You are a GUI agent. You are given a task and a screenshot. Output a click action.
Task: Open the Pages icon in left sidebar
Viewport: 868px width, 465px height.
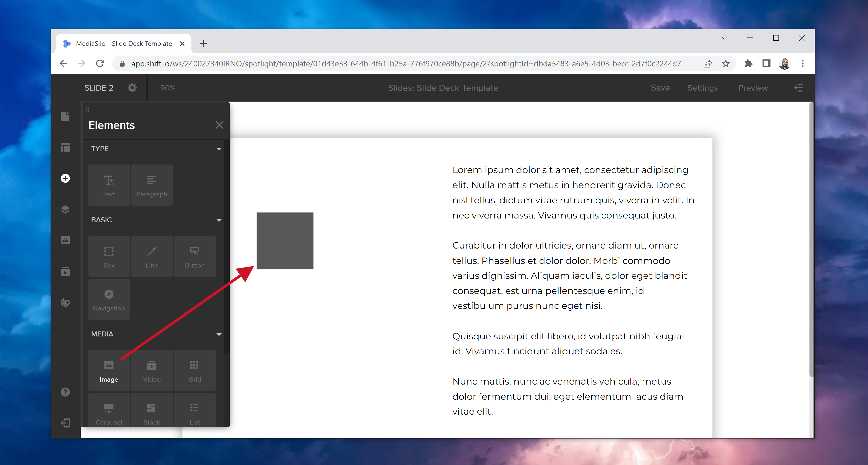(x=65, y=116)
